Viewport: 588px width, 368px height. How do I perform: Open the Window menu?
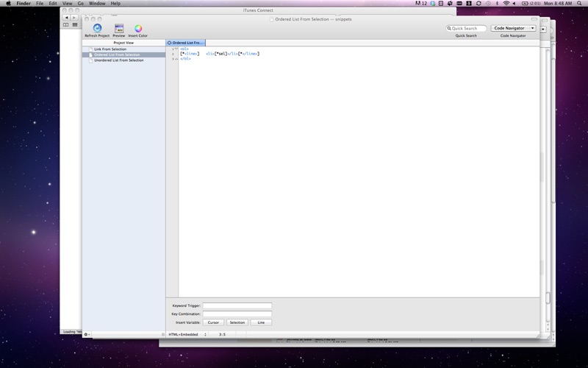tap(97, 4)
